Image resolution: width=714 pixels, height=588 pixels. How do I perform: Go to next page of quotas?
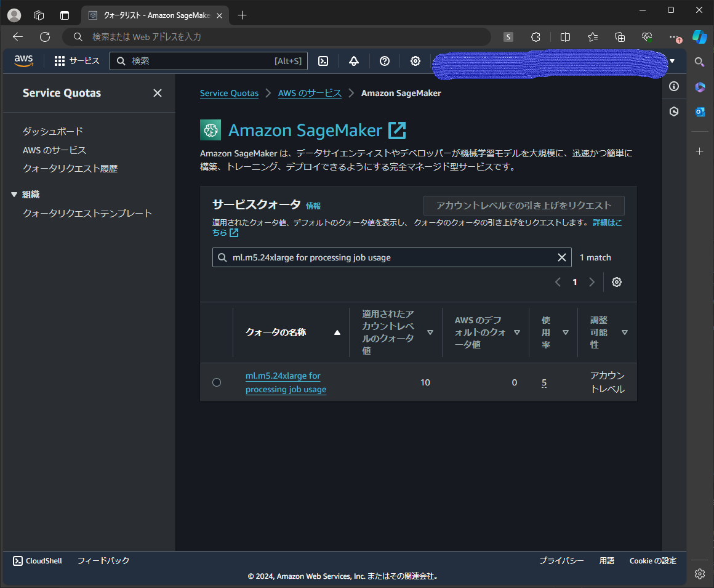pos(592,282)
